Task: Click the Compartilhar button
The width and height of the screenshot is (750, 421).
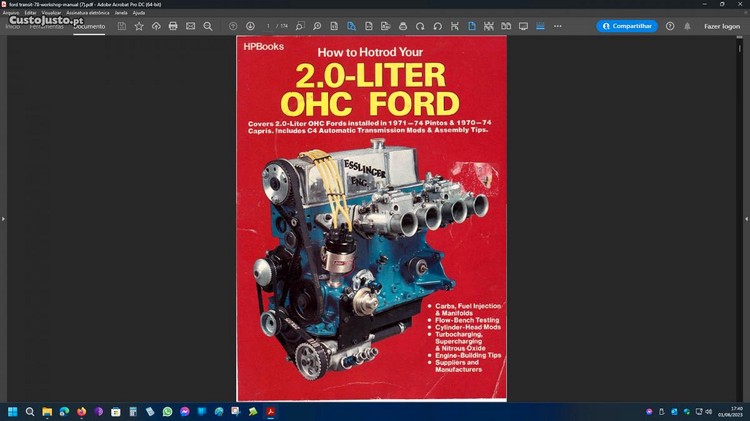Action: pyautogui.click(x=627, y=26)
